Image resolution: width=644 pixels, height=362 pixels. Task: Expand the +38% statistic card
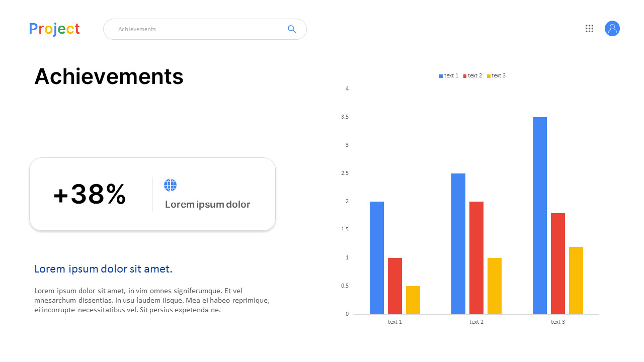(152, 194)
